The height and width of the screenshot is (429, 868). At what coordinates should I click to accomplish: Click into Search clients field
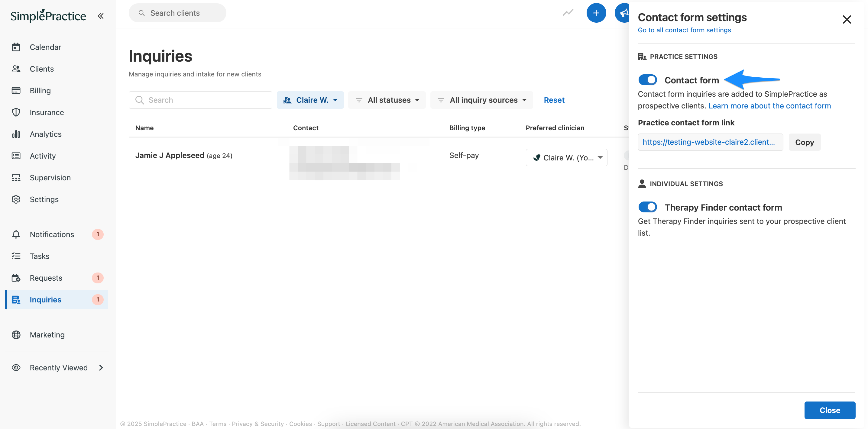pos(177,13)
